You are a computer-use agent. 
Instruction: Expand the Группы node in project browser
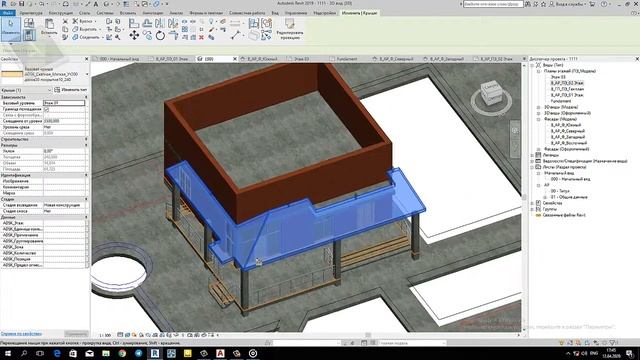tap(532, 209)
